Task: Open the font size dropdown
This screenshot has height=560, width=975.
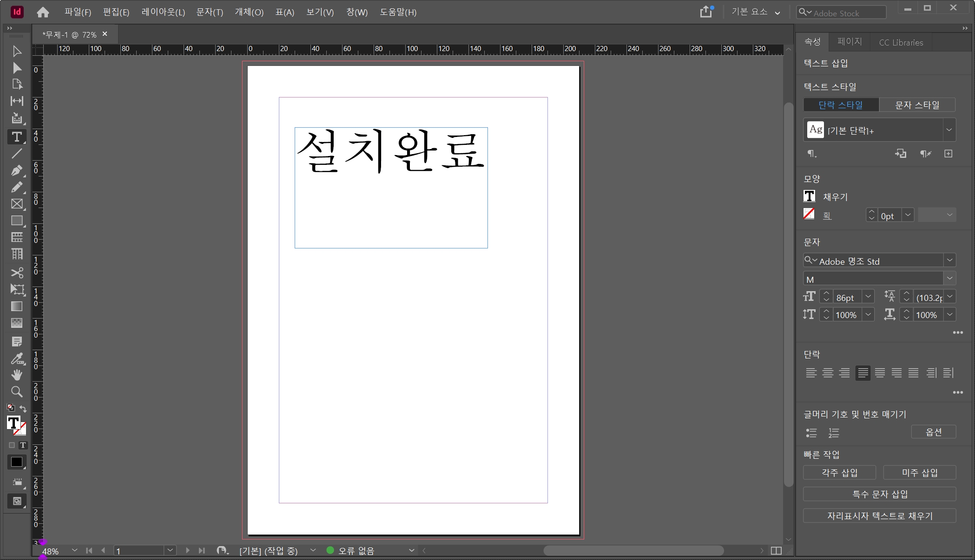Action: (868, 297)
